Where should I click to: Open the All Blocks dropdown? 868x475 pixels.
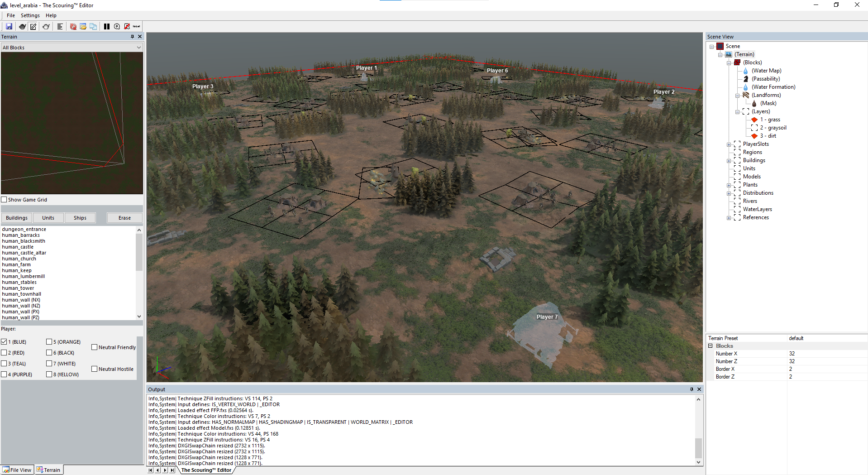pos(72,48)
